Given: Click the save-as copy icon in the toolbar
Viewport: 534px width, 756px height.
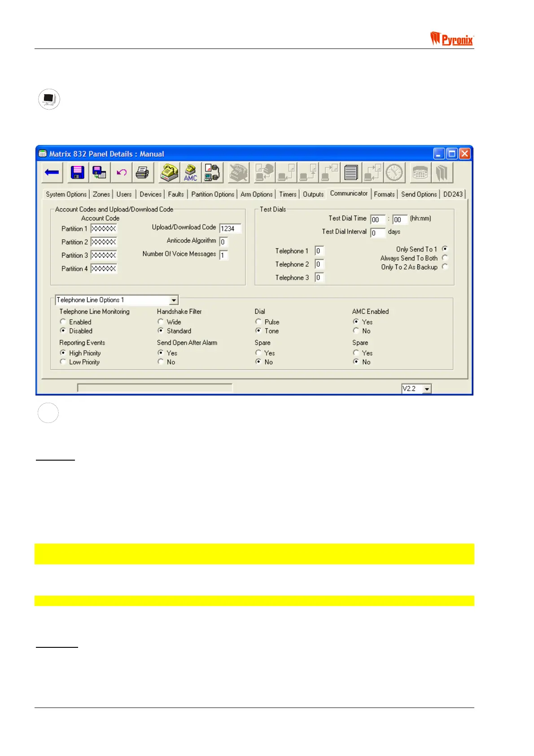Looking at the screenshot, I should [x=99, y=173].
